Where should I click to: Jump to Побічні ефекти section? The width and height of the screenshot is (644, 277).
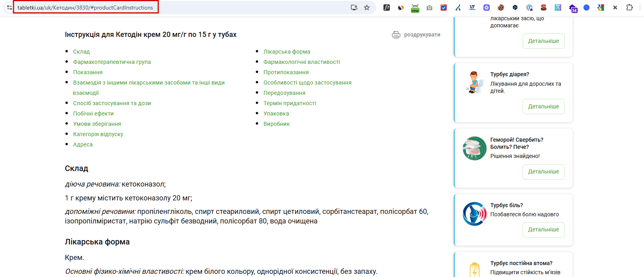(x=93, y=113)
